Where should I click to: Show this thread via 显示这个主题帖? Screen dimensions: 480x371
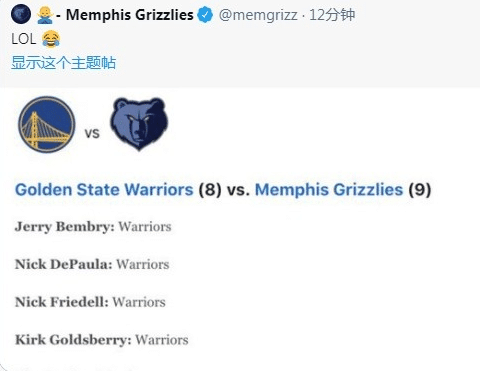click(x=63, y=63)
